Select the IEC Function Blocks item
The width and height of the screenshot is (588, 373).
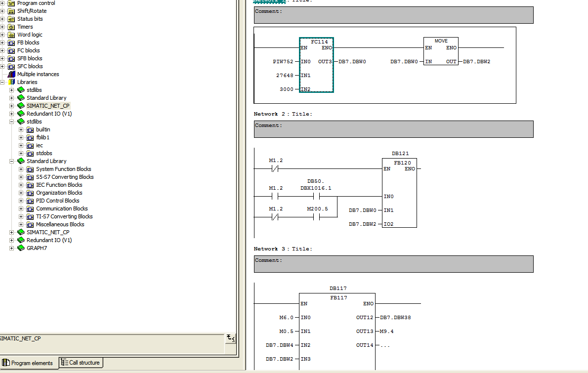tap(59, 185)
